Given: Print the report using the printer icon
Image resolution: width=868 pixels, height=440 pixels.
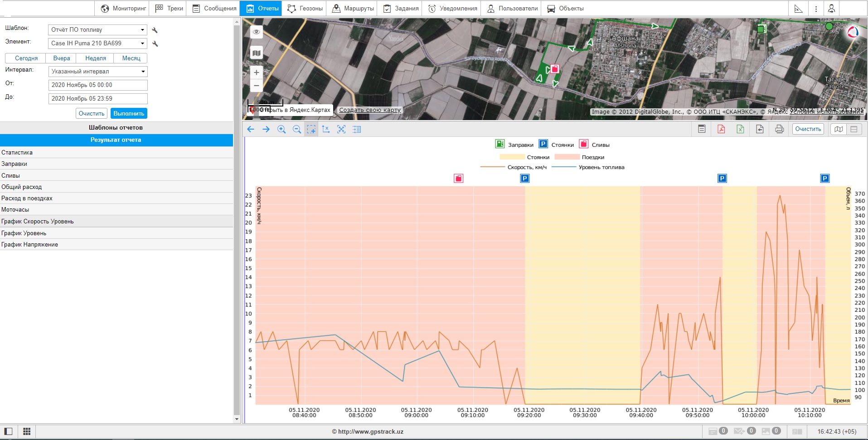Looking at the screenshot, I should click(x=779, y=129).
